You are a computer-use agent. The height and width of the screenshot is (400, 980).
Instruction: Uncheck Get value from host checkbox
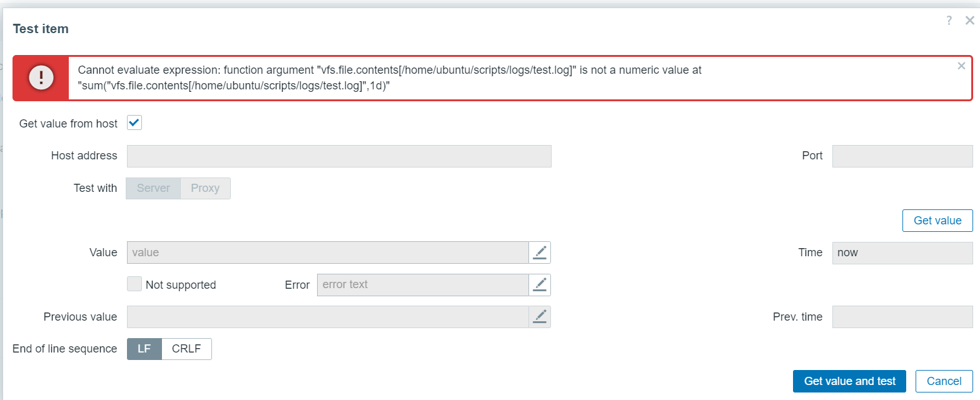pos(134,123)
